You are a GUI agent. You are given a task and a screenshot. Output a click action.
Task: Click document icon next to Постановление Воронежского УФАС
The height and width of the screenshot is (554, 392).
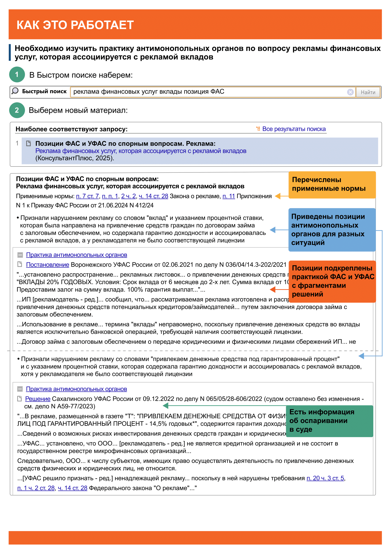point(20,265)
